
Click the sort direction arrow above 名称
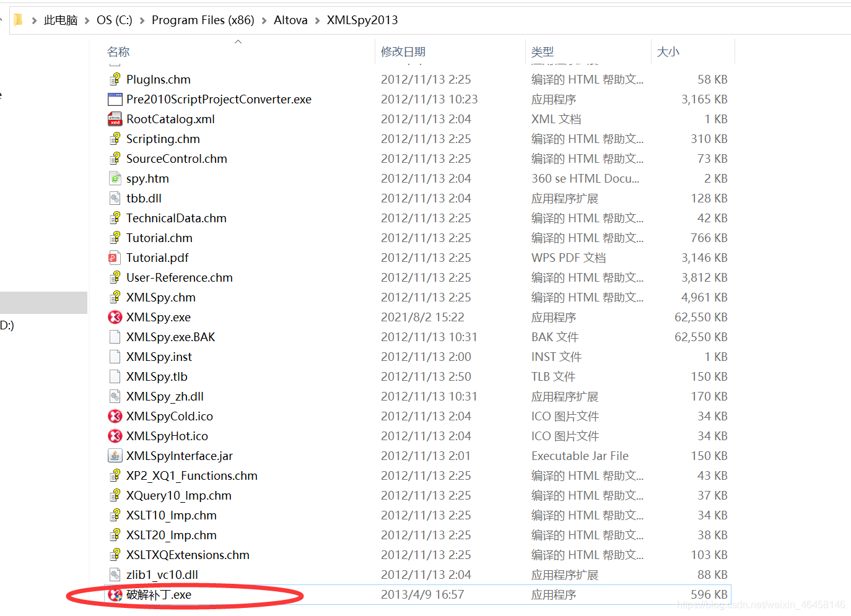point(238,41)
